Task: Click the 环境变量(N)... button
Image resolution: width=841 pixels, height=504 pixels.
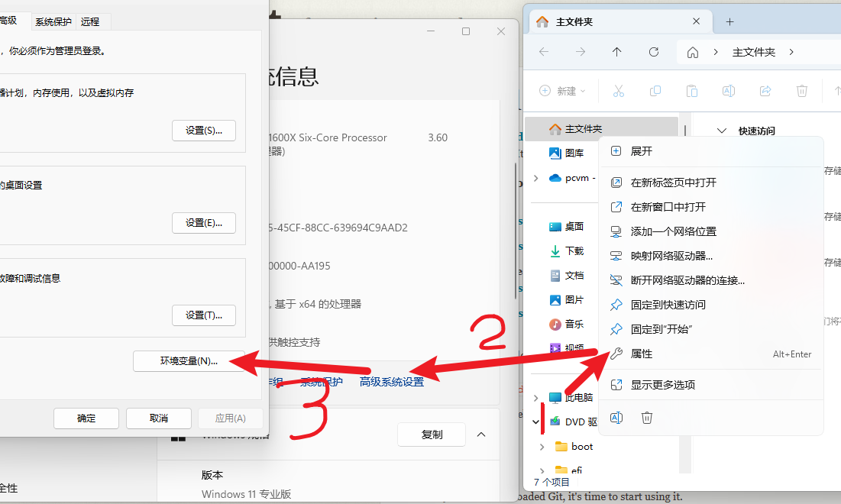Action: click(x=189, y=361)
